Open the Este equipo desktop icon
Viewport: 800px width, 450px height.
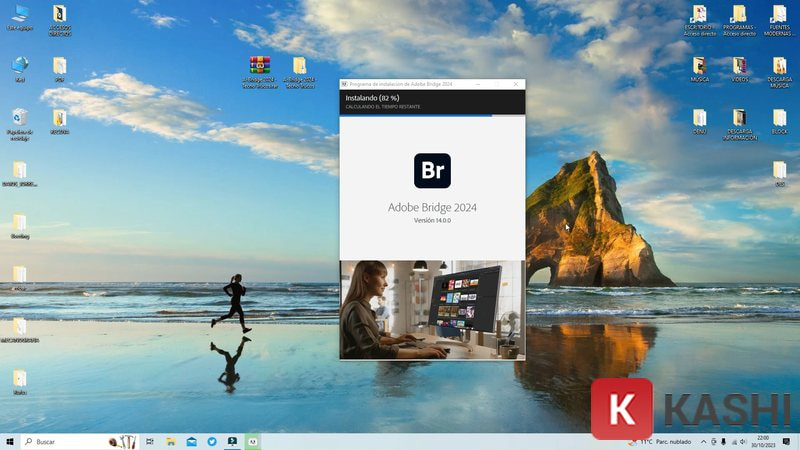click(20, 17)
